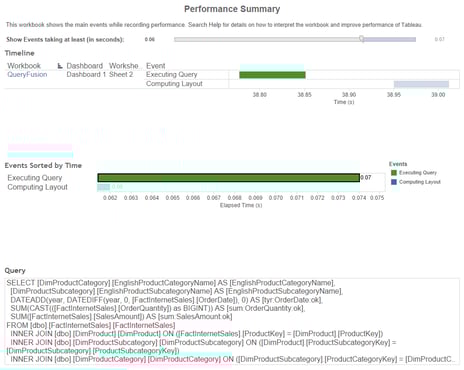This screenshot has height=370, width=464.
Task: Click the FROM [dbo] [FactInternetSales] query line
Action: [91, 325]
